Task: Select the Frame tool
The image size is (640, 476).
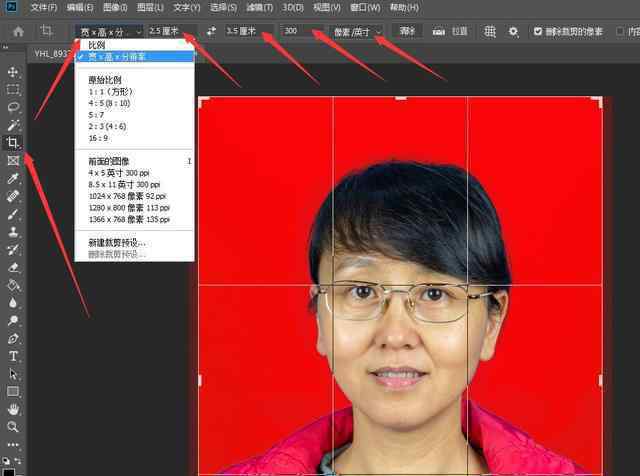Action: pyautogui.click(x=13, y=160)
